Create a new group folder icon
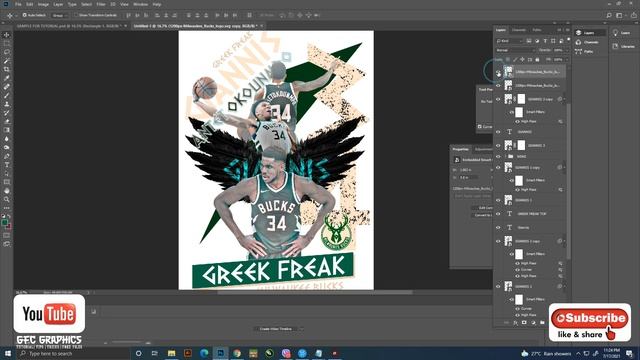The height and width of the screenshot is (360, 640). (x=542, y=322)
